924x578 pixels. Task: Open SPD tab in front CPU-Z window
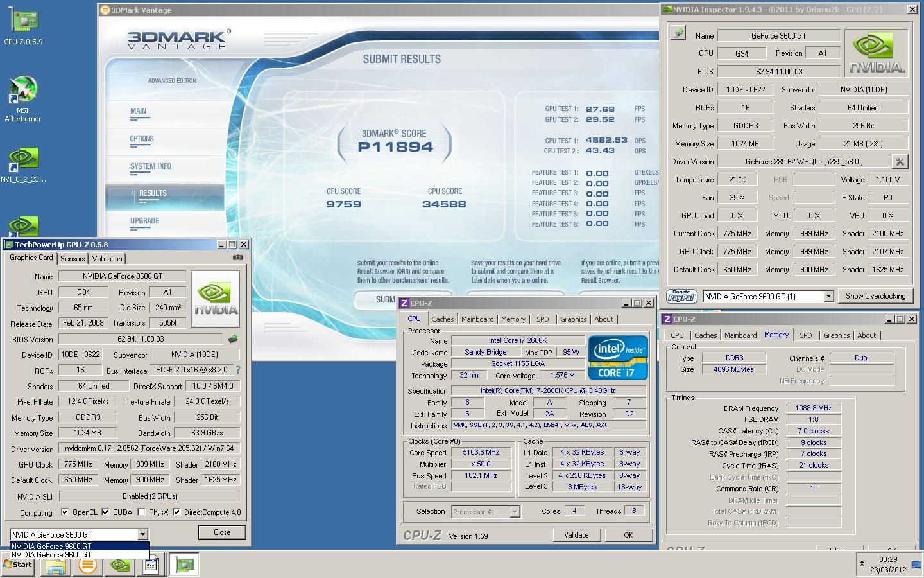pos(543,319)
